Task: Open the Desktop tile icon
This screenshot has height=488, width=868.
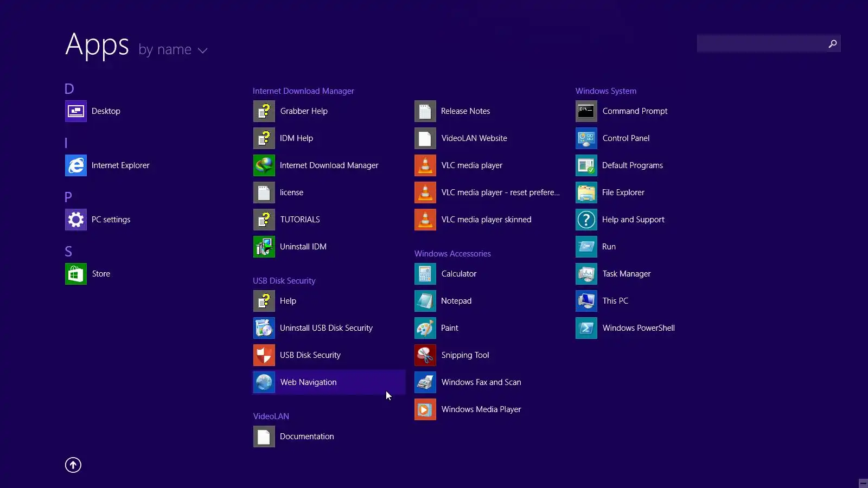Action: [76, 111]
